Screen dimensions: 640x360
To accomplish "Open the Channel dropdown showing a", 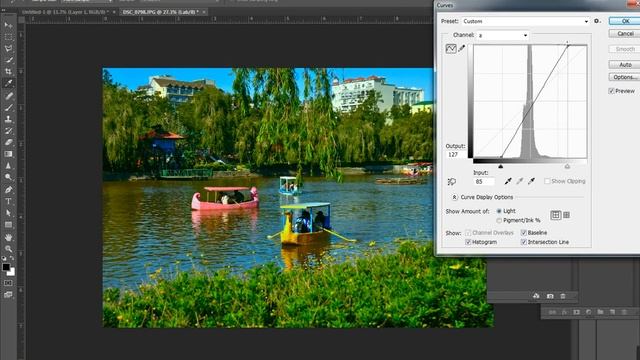I will 503,36.
